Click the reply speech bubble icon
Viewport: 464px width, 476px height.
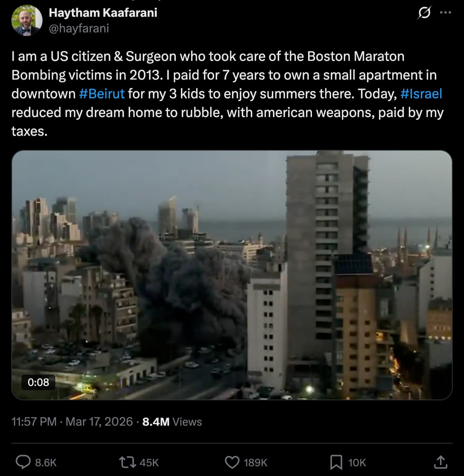23,462
